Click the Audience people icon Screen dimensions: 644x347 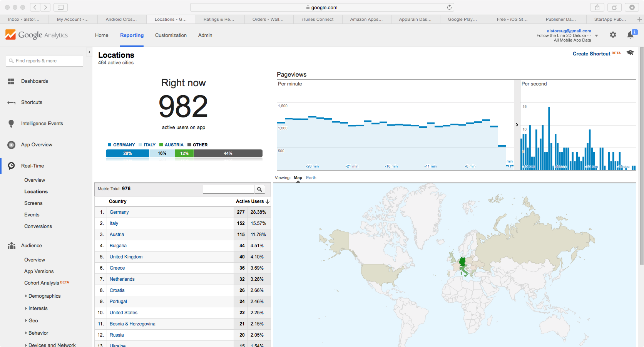(12, 246)
